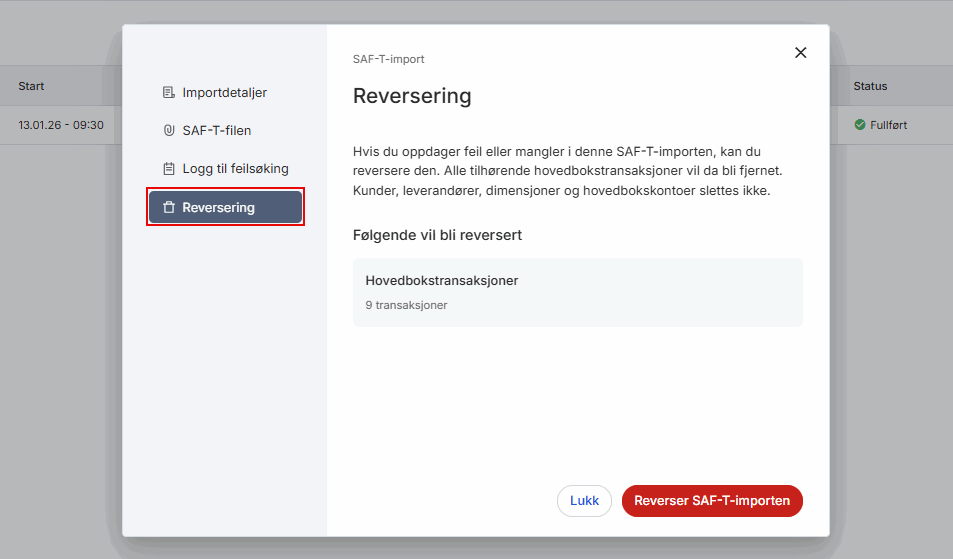Screen dimensions: 953x559
Task: Click the SAF-T-import label above the heading
Action: (x=388, y=59)
